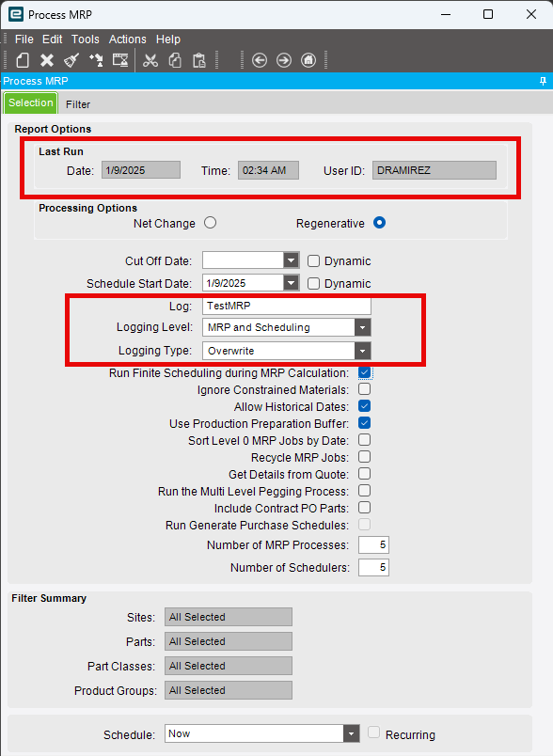Click the Home navigation icon
Image resolution: width=553 pixels, height=756 pixels.
click(x=308, y=60)
